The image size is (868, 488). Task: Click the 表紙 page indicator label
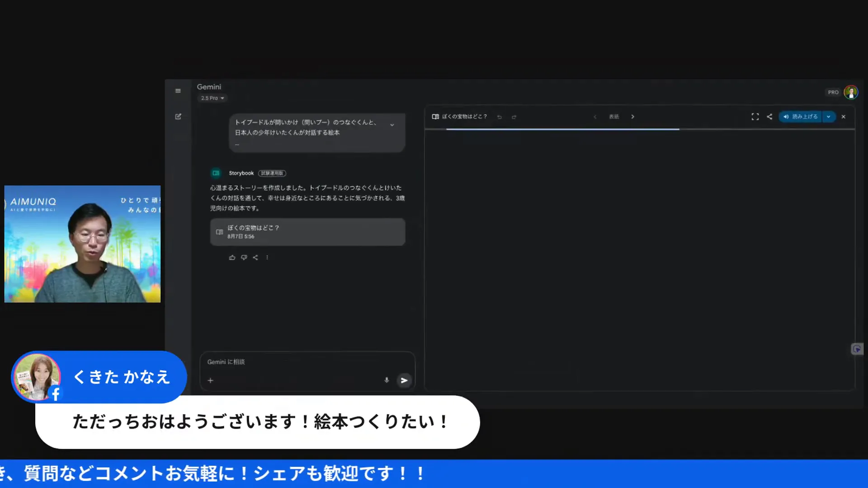pos(614,117)
